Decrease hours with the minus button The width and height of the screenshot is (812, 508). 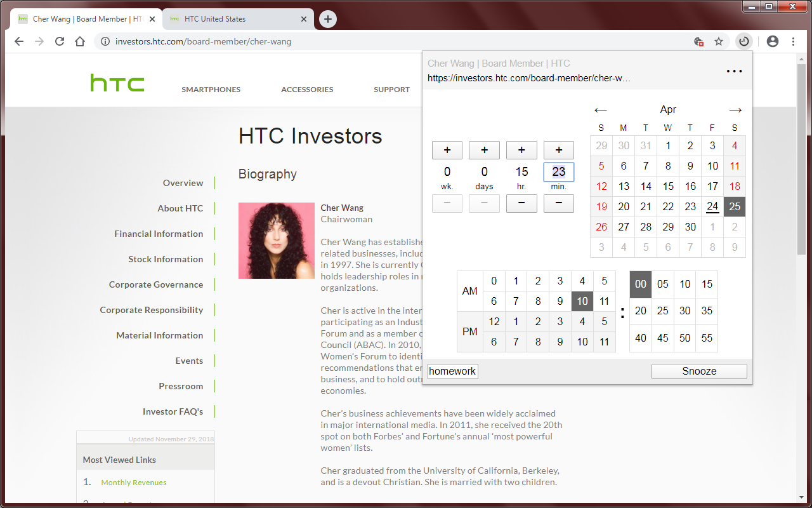(521, 203)
